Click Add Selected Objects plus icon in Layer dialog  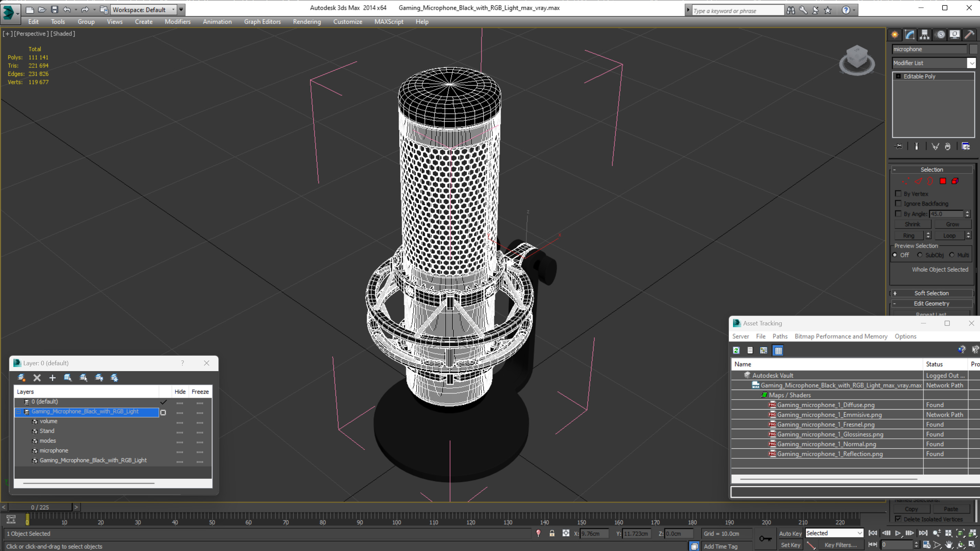(x=53, y=378)
